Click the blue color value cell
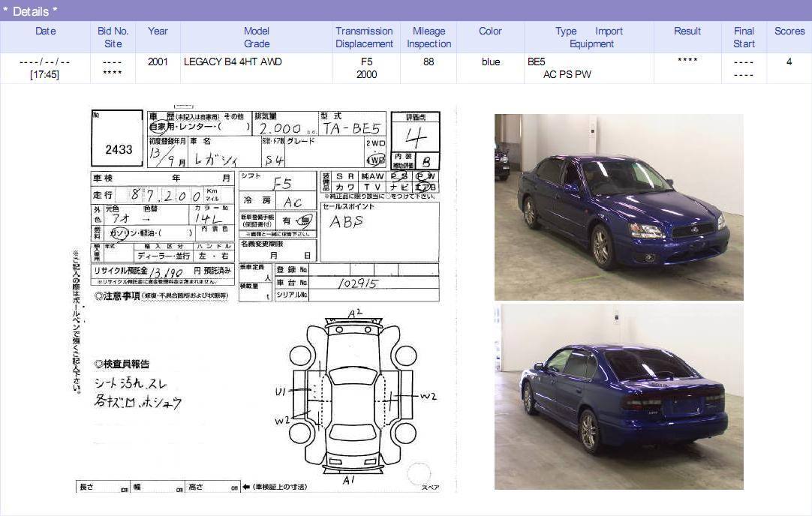 click(x=490, y=61)
